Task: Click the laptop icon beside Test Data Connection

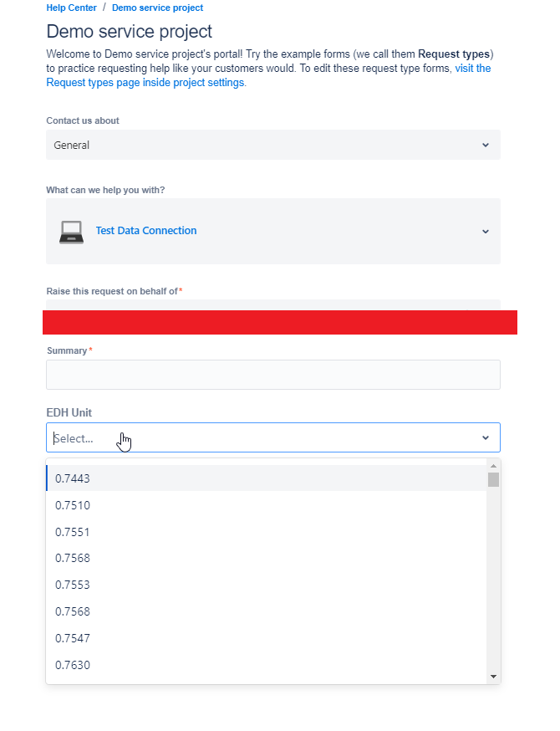Action: (70, 231)
